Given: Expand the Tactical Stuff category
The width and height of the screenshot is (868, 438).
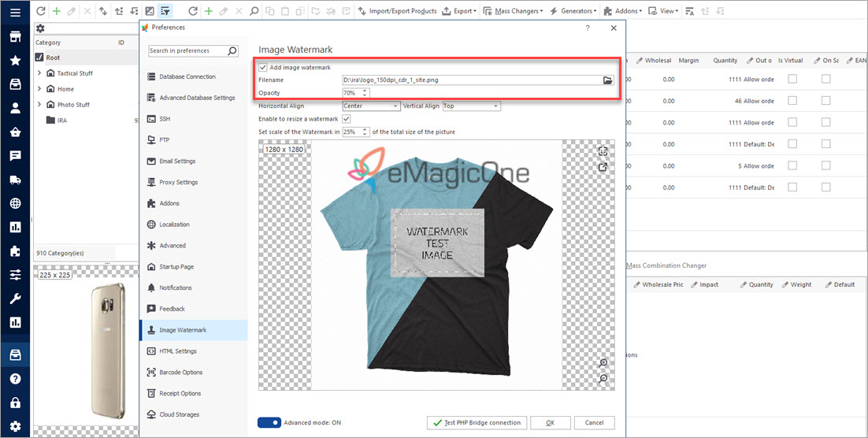Looking at the screenshot, I should 39,73.
